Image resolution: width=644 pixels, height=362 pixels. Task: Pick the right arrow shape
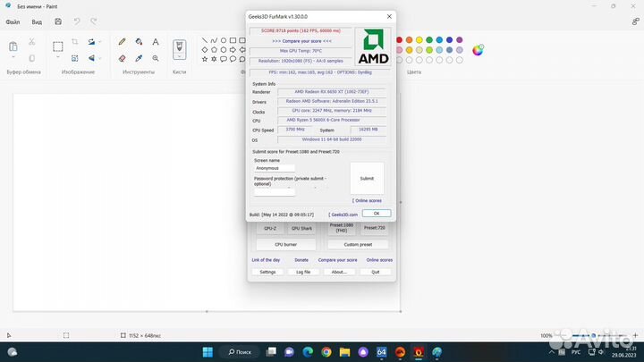[x=233, y=50]
